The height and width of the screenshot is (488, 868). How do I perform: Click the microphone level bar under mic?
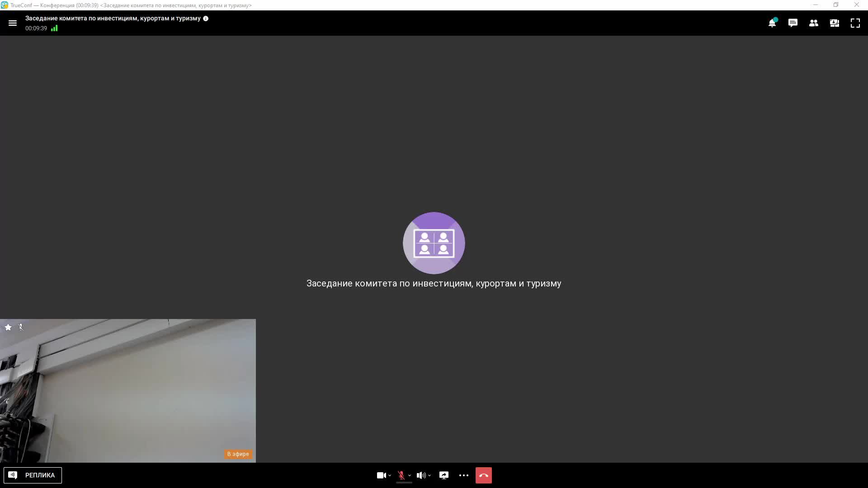coord(404,483)
